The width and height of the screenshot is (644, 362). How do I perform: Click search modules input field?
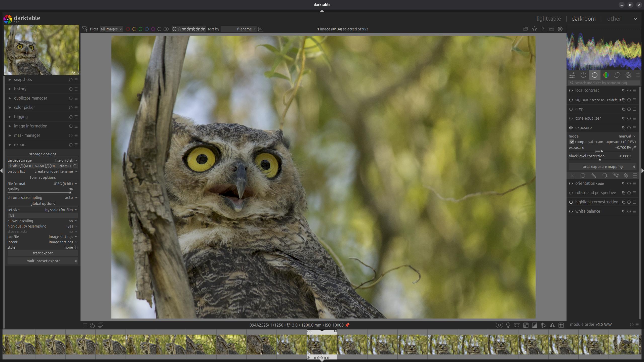(604, 83)
